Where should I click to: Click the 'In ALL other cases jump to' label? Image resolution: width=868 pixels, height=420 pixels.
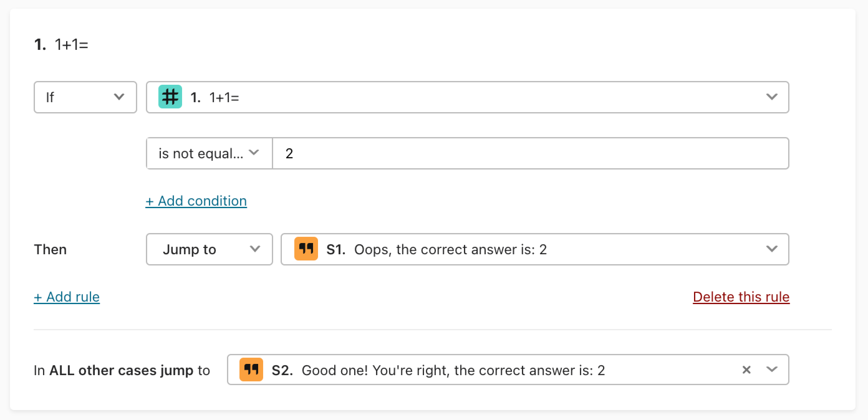tap(122, 370)
